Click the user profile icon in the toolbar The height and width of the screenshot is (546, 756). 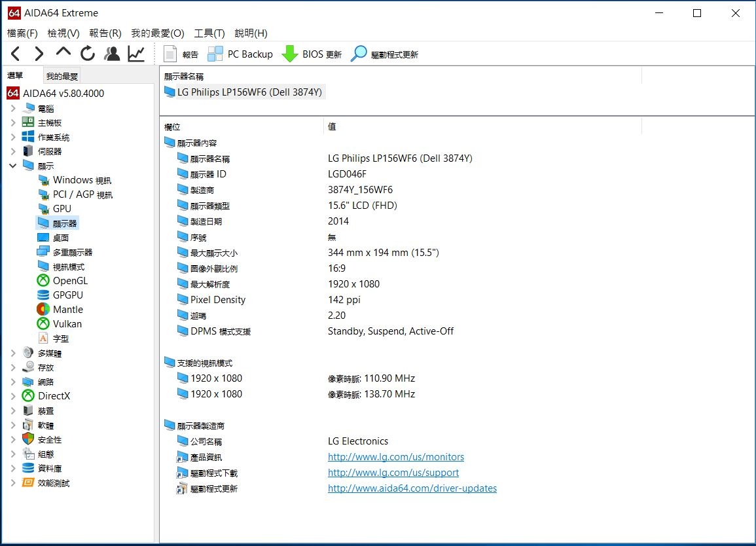pos(112,54)
